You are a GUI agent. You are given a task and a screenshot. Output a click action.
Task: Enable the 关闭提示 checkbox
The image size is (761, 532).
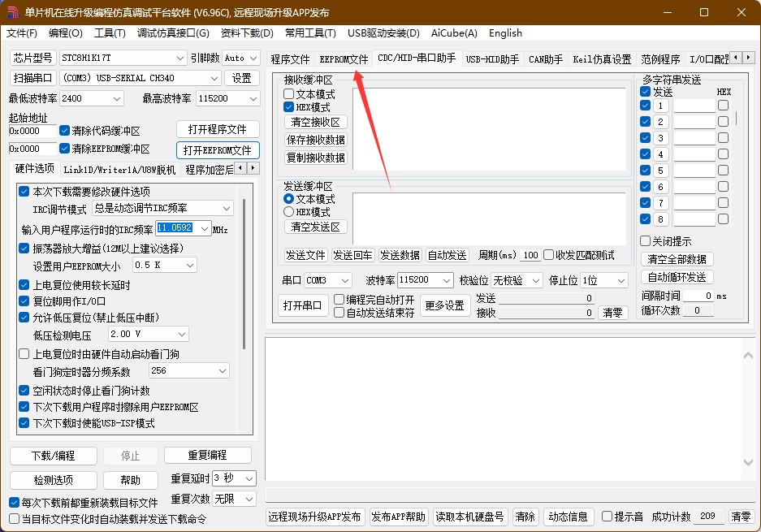[646, 241]
